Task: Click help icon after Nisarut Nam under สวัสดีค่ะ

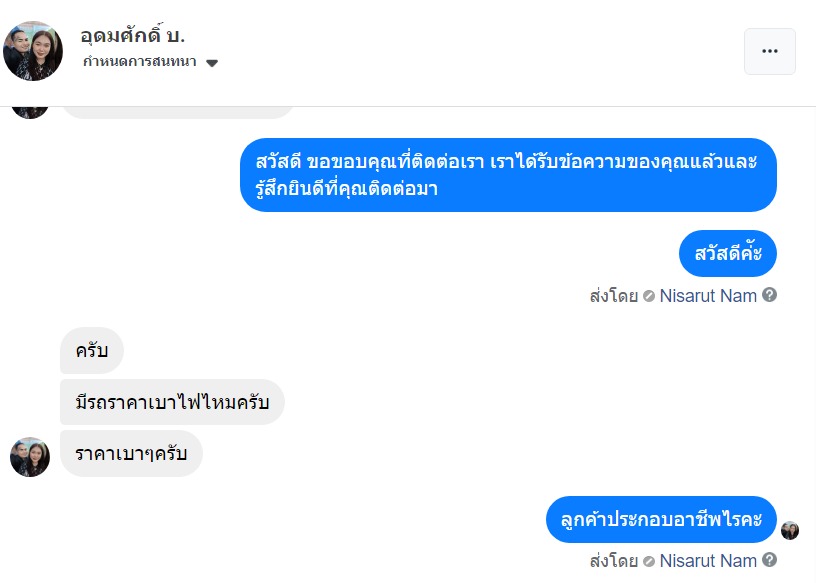Action: click(x=769, y=295)
